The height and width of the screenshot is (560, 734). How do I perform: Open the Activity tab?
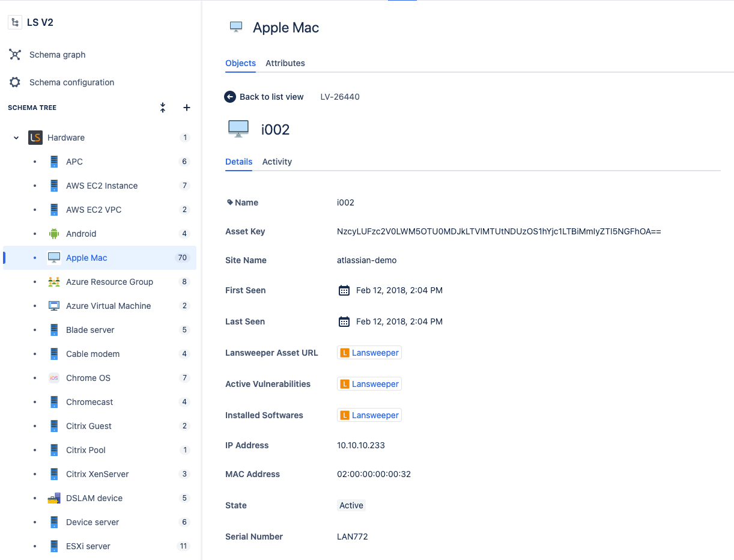click(x=277, y=162)
